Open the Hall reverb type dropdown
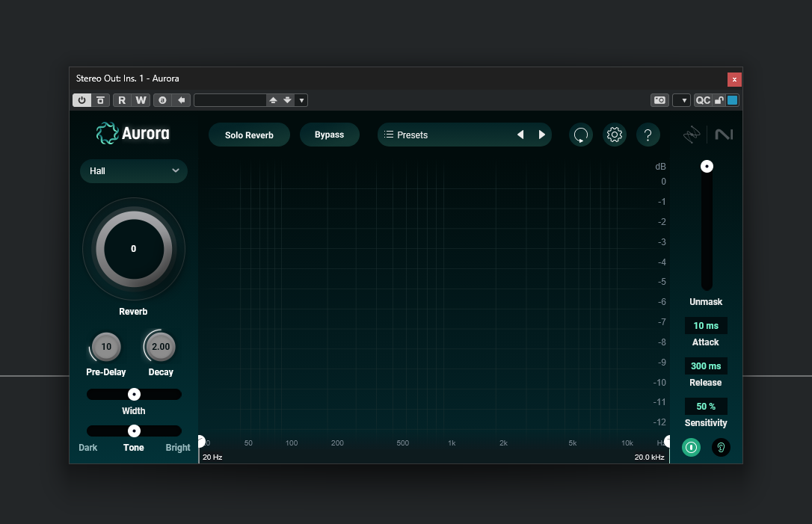This screenshot has height=524, width=812. (133, 171)
